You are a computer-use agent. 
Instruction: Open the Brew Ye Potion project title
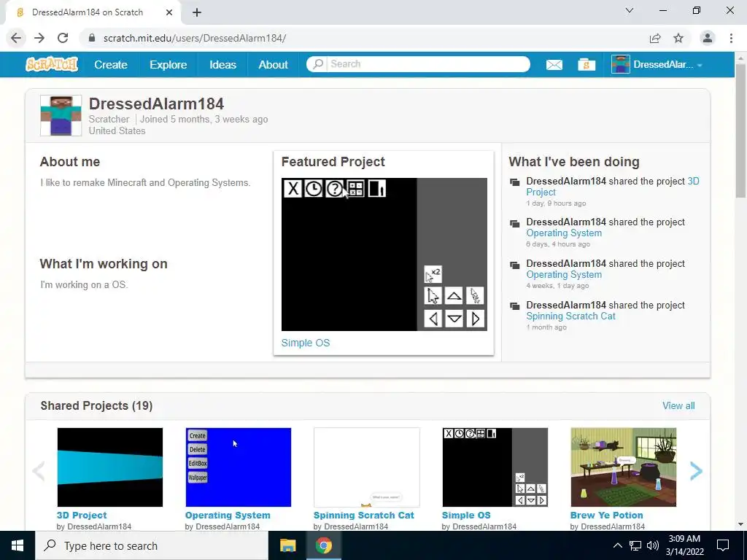(606, 515)
